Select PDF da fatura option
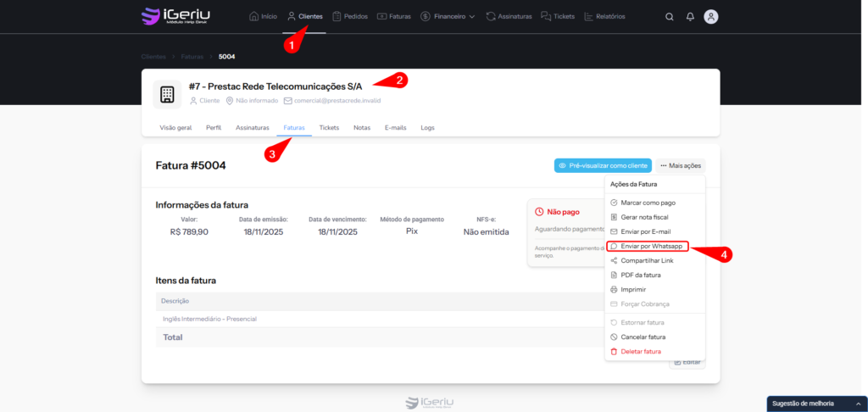868x412 pixels. click(x=640, y=275)
